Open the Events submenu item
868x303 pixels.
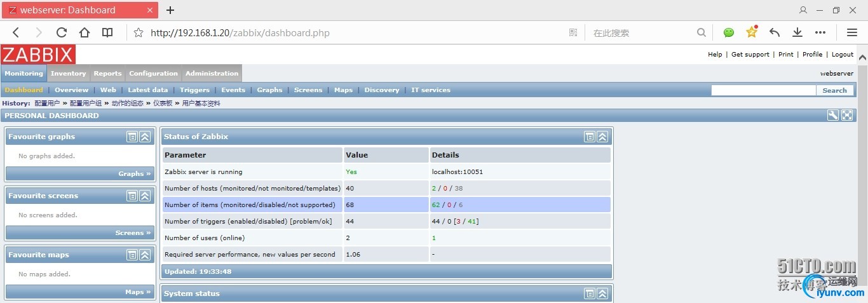(233, 90)
